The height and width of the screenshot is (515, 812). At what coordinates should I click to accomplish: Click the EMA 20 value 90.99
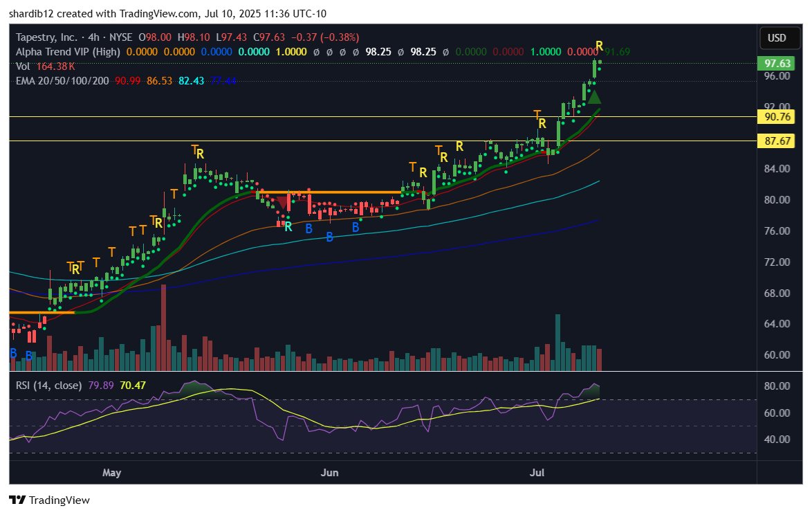127,81
